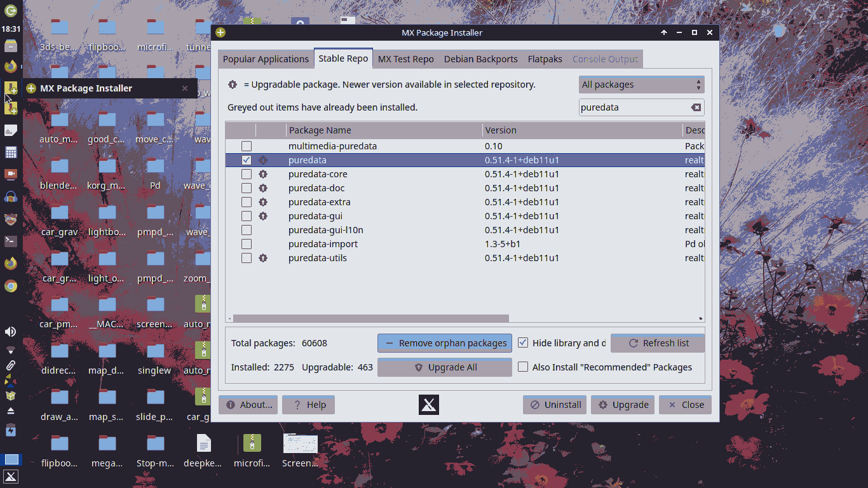868x488 pixels.
Task: Select the puredata-import row name
Action: pyautogui.click(x=323, y=244)
